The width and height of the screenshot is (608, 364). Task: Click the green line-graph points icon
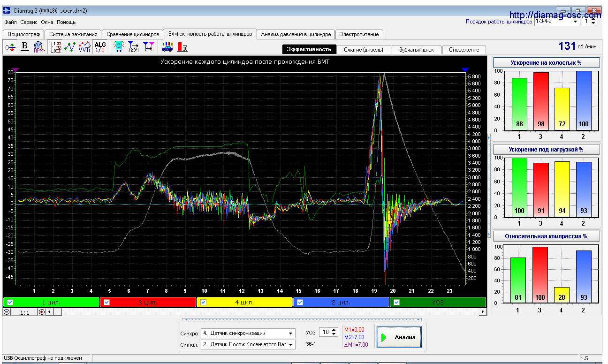click(x=70, y=47)
